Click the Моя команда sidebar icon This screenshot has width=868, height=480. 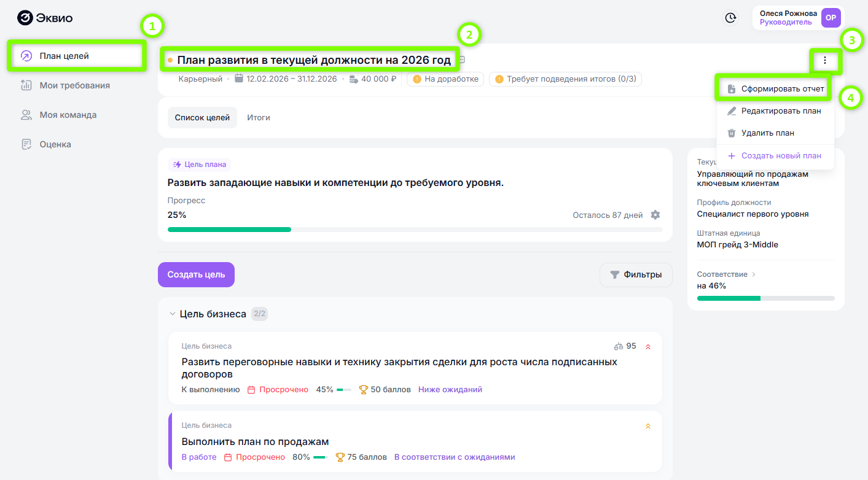(26, 115)
